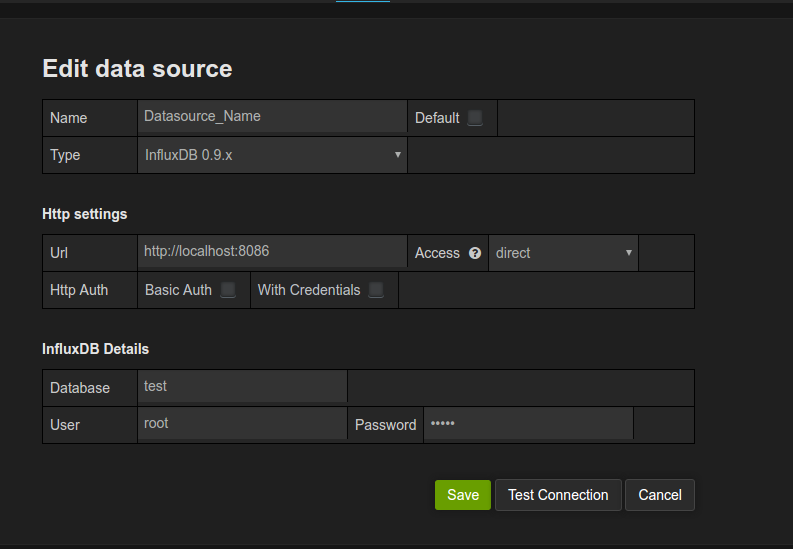Screen dimensions: 793x549
Task: Click the Password input field
Action: pos(528,424)
